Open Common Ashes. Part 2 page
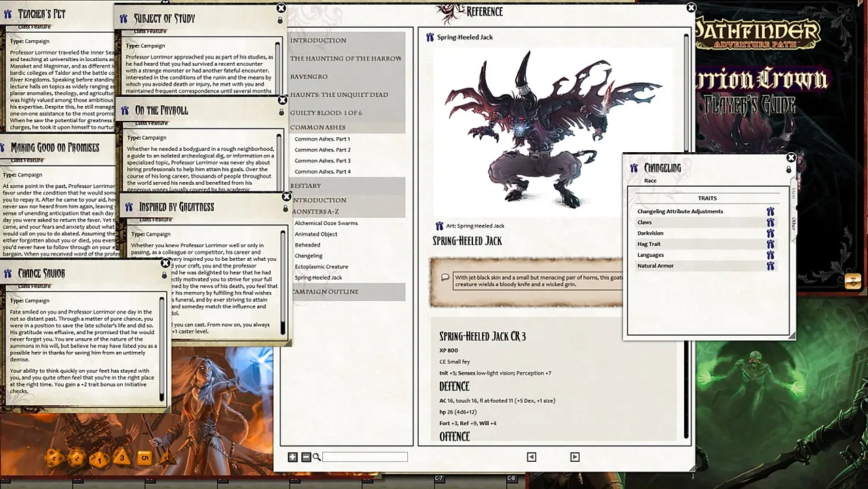 coord(322,150)
